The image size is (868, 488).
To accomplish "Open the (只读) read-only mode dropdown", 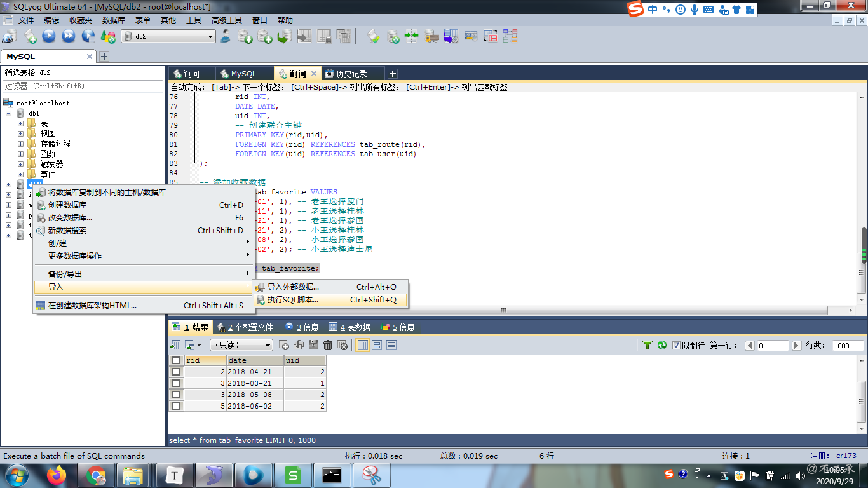I will [241, 345].
